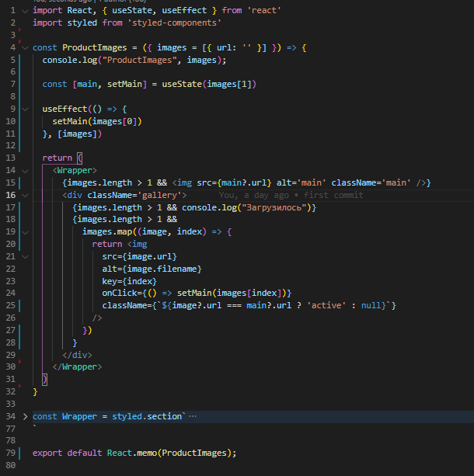Collapse the import block fold on line 1

click(25, 11)
